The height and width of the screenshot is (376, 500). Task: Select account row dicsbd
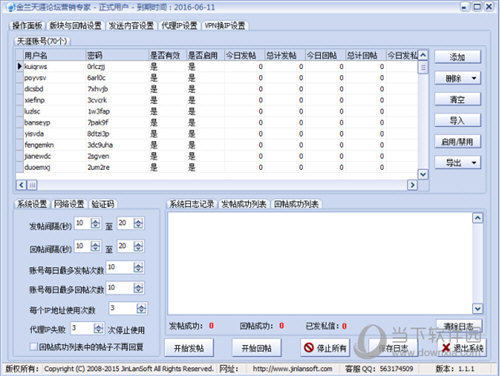[217, 89]
